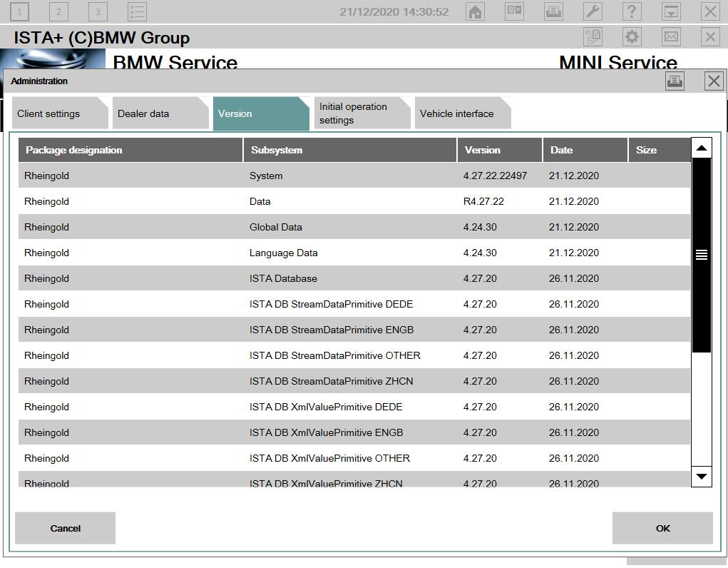Click Size column header
This screenshot has width=728, height=568.
coord(660,150)
